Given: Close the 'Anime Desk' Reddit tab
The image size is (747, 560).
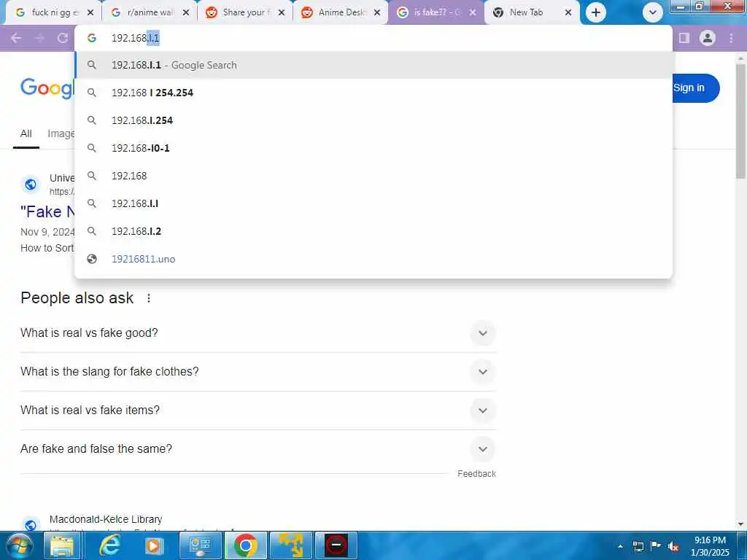Looking at the screenshot, I should 377,13.
